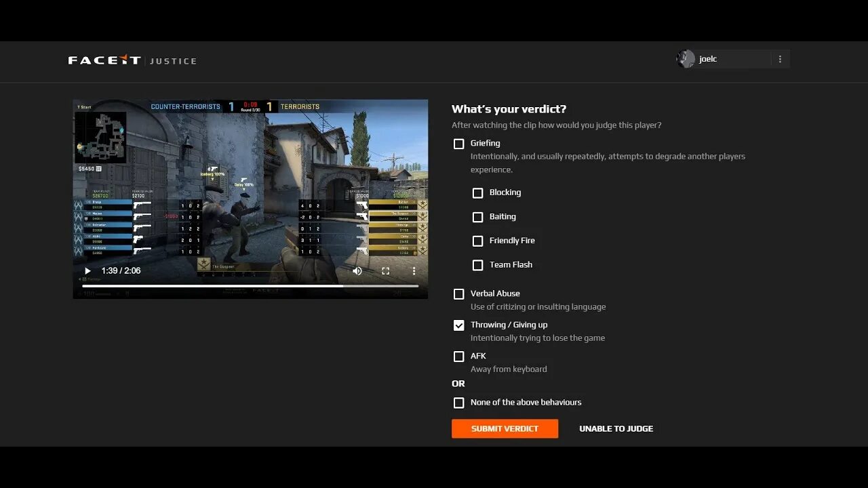Open the video player more options menu
The image size is (868, 488).
[x=414, y=271]
